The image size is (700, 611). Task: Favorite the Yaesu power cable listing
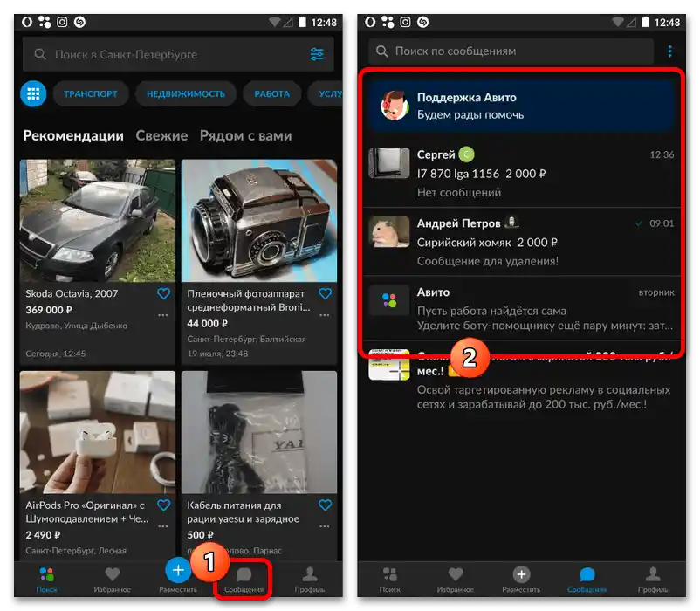(325, 505)
